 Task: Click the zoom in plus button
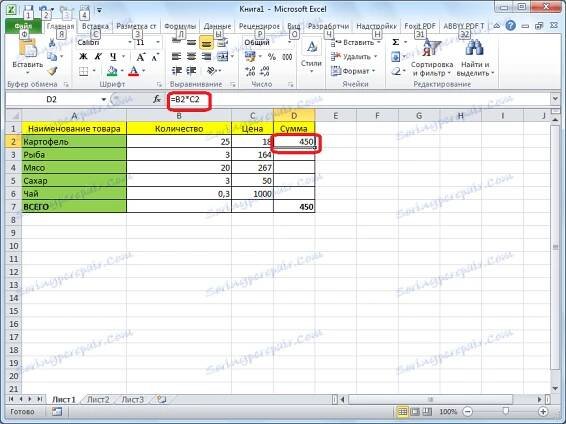pos(543,411)
